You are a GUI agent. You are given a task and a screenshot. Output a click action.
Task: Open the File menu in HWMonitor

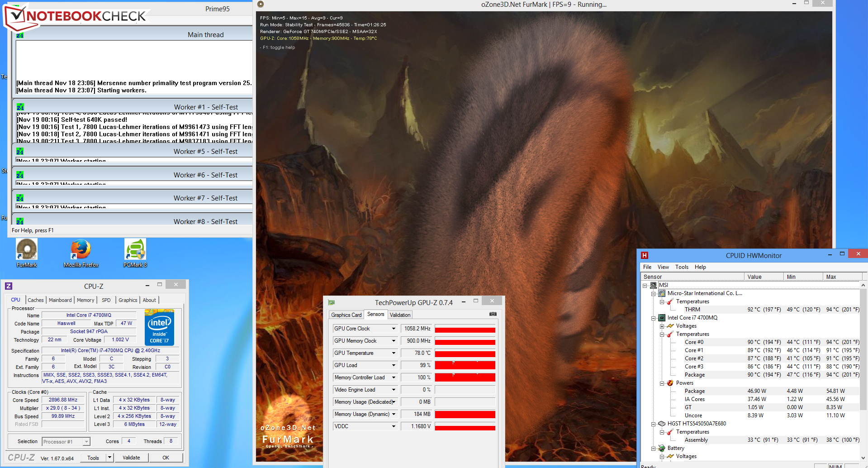point(647,267)
